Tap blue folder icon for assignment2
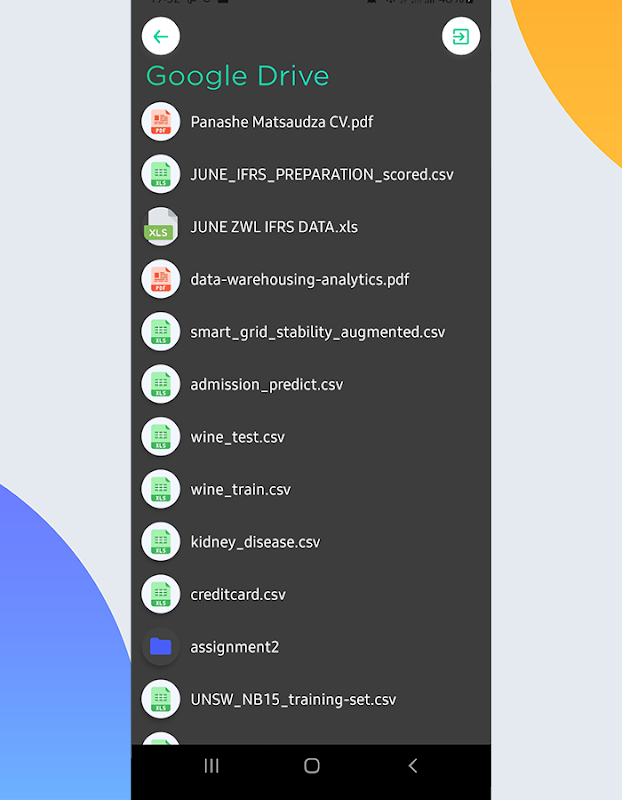622x800 pixels. pyautogui.click(x=161, y=647)
